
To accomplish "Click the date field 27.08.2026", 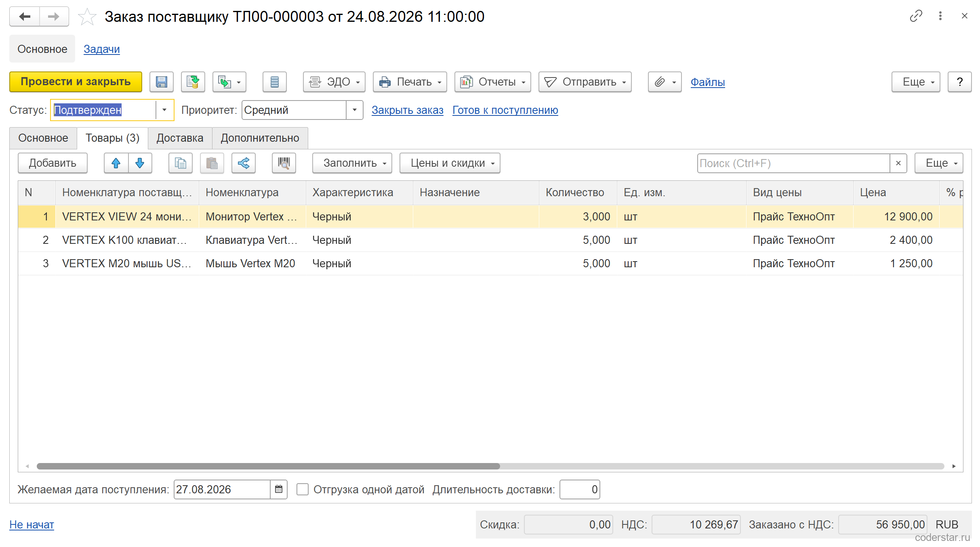I will click(222, 489).
